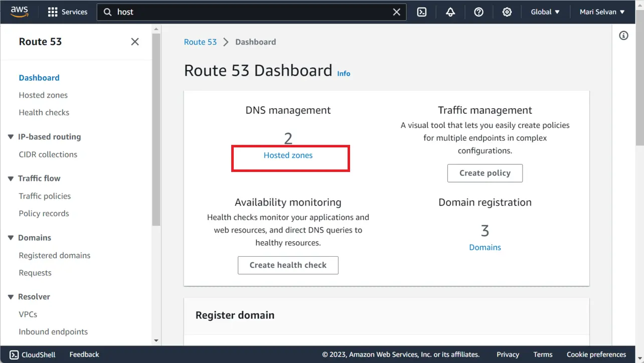Click the sidebar scroll down arrow

[x=156, y=341]
